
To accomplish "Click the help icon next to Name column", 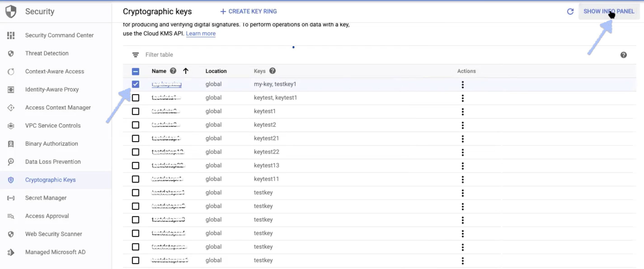I will tap(173, 71).
